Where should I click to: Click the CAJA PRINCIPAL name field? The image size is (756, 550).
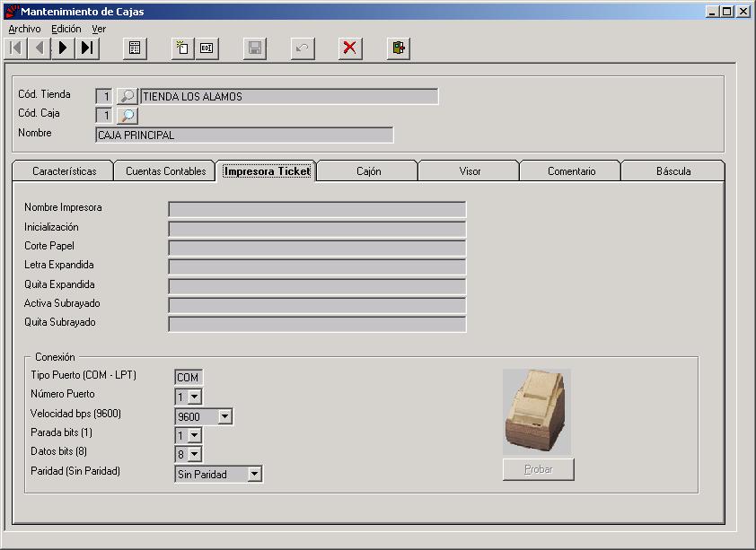244,135
